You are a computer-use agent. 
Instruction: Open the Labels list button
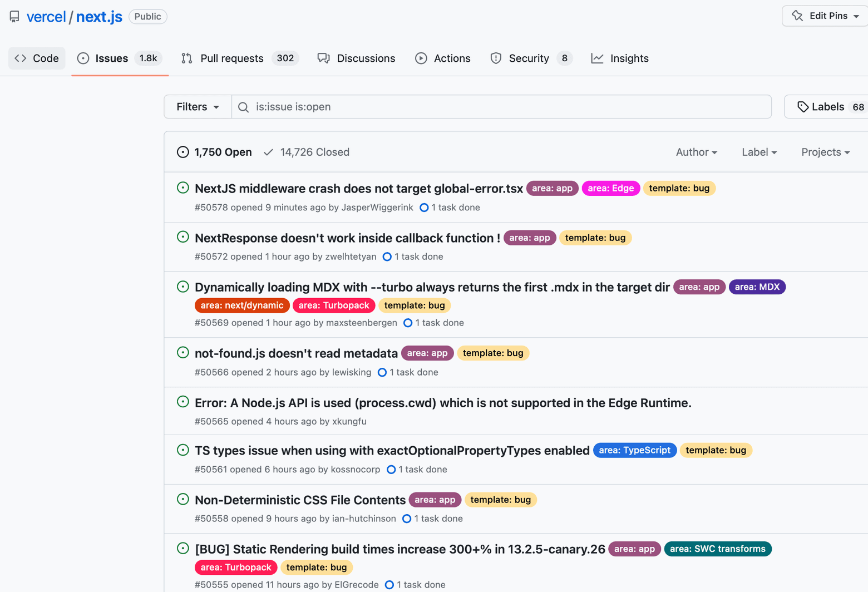tap(826, 107)
